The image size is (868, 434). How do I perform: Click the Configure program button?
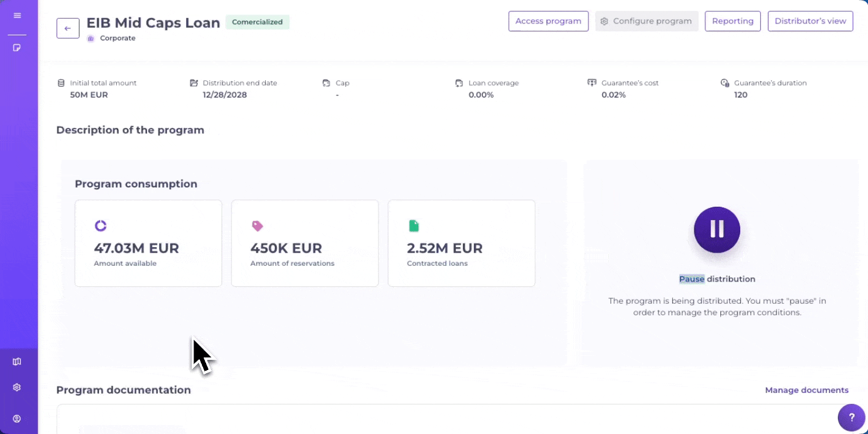click(x=646, y=21)
